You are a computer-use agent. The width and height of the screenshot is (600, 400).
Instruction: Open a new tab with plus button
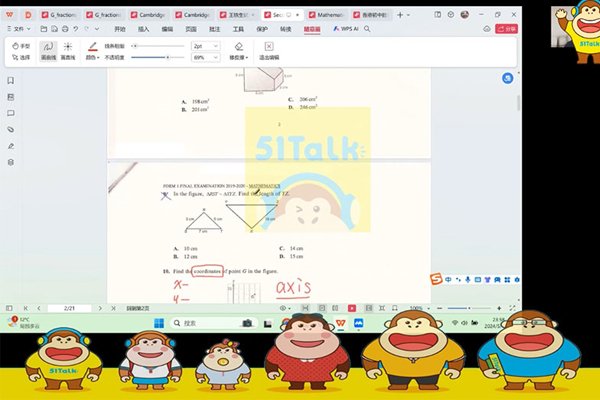pos(400,15)
